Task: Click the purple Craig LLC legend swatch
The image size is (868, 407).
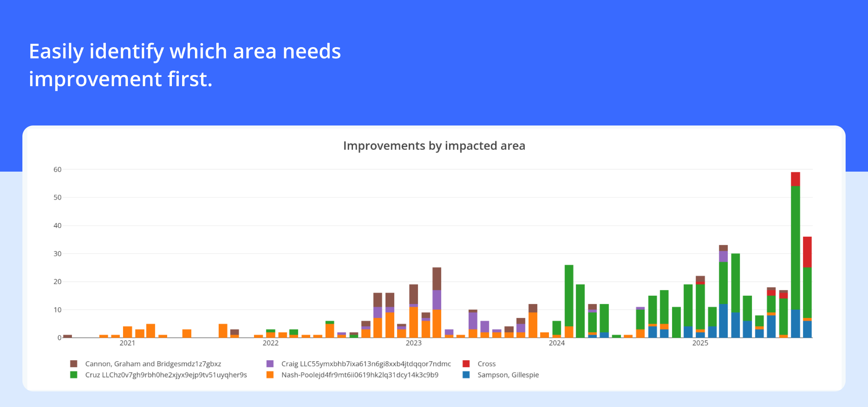Action: click(x=270, y=364)
